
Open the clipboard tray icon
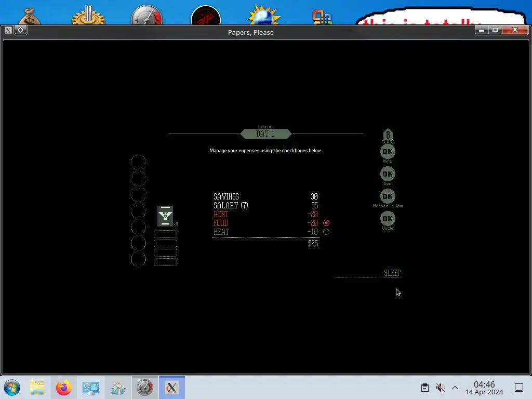click(425, 388)
